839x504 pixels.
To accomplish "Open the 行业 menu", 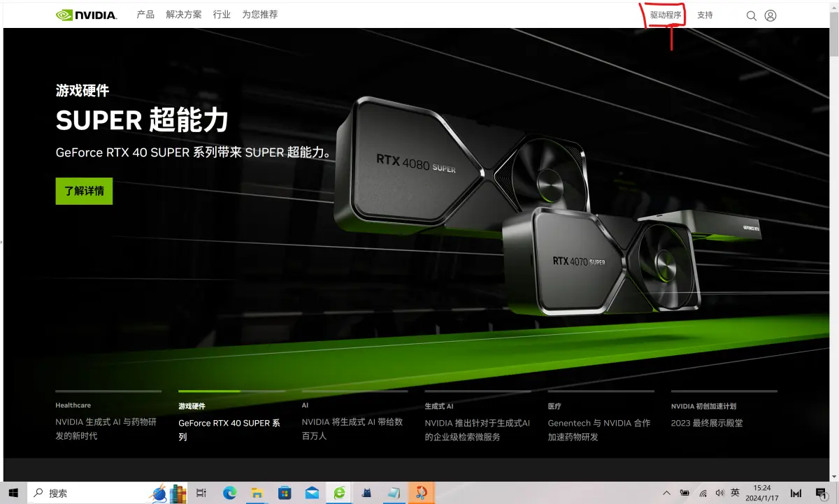I will click(x=222, y=15).
